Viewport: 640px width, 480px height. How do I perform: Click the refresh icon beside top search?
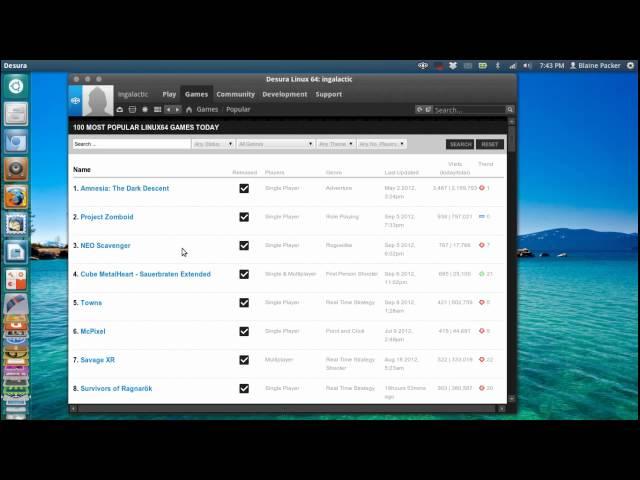(x=419, y=109)
